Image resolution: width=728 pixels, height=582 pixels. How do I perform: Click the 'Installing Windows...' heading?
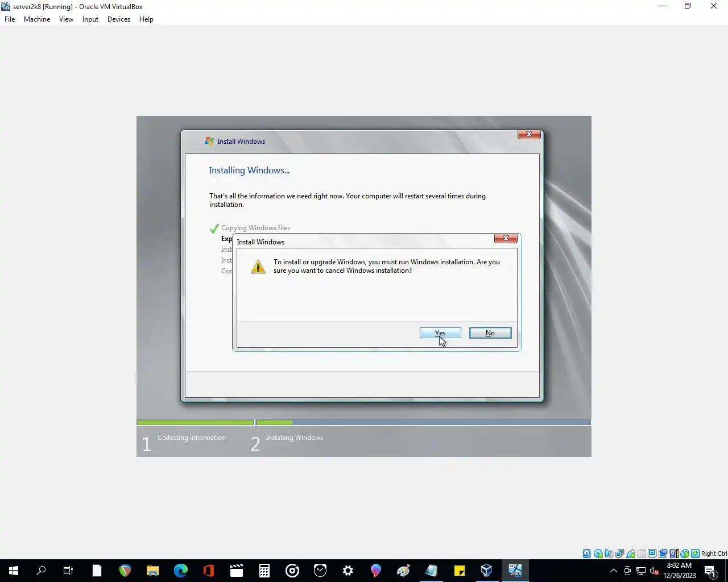[x=249, y=171]
